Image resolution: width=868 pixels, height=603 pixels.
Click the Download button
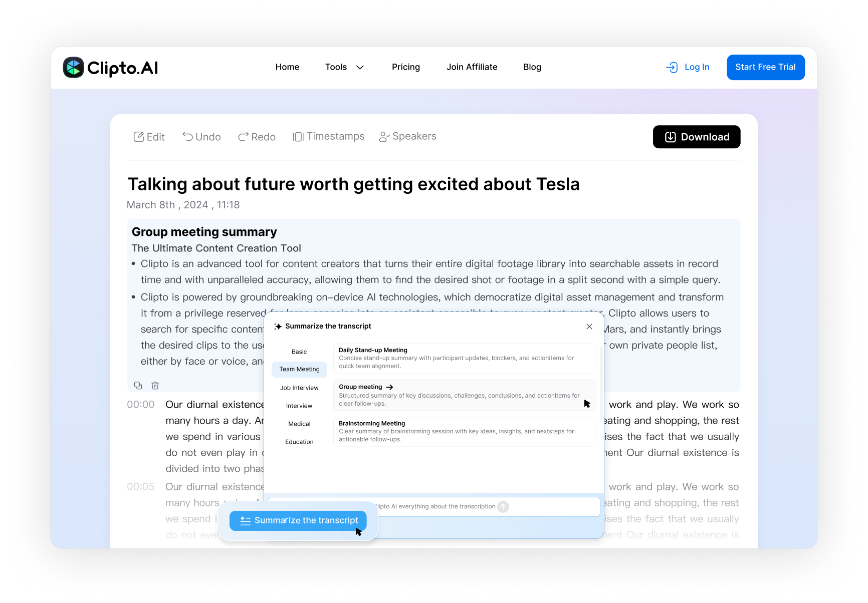coord(696,137)
